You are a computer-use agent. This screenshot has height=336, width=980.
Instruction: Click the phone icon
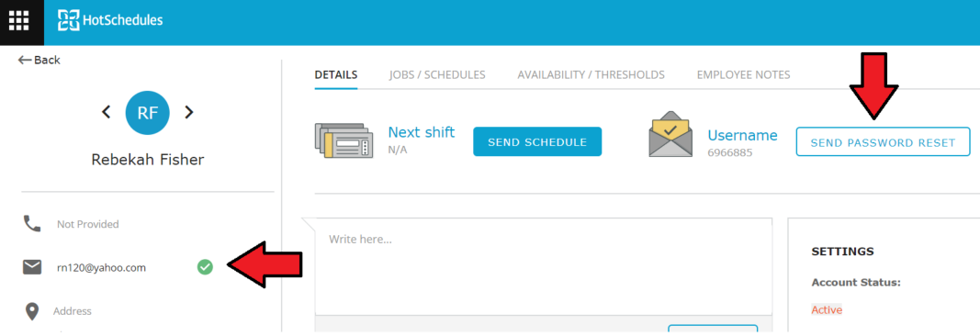pos(32,224)
